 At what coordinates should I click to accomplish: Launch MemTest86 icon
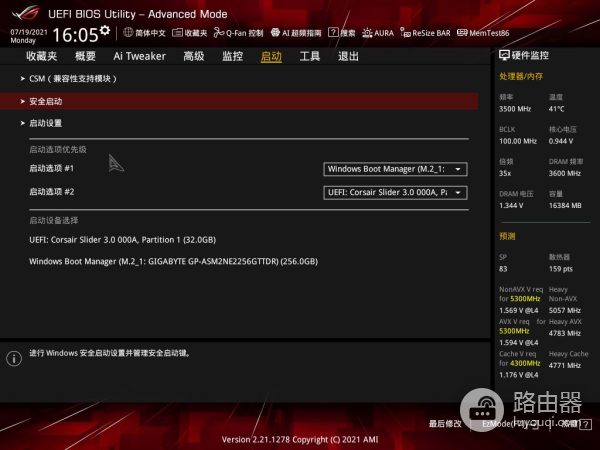462,33
